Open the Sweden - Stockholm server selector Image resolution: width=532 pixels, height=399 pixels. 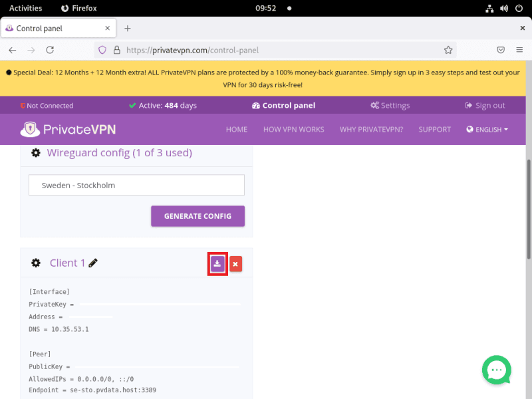pos(136,185)
